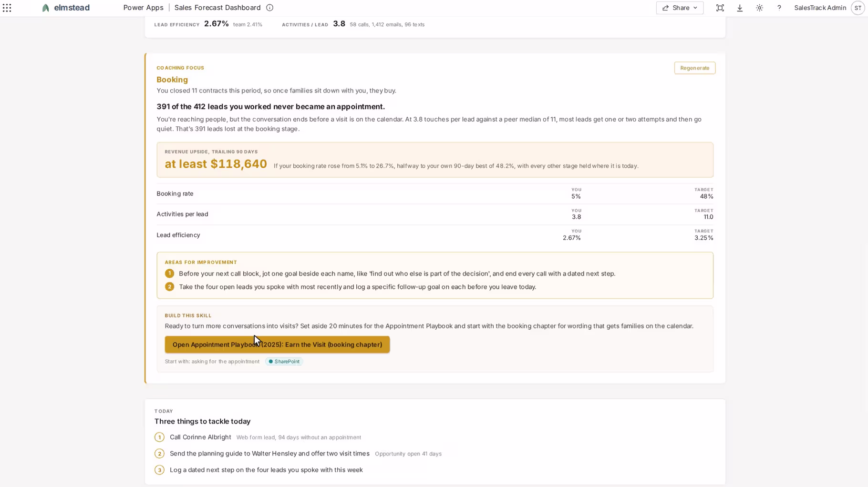
Task: Click the 'team 2.41%' comparison text
Action: (x=248, y=24)
